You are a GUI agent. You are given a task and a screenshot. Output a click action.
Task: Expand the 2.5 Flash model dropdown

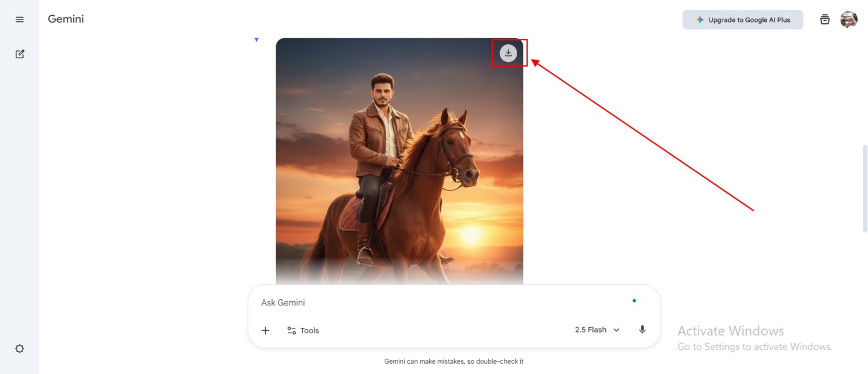pyautogui.click(x=597, y=330)
